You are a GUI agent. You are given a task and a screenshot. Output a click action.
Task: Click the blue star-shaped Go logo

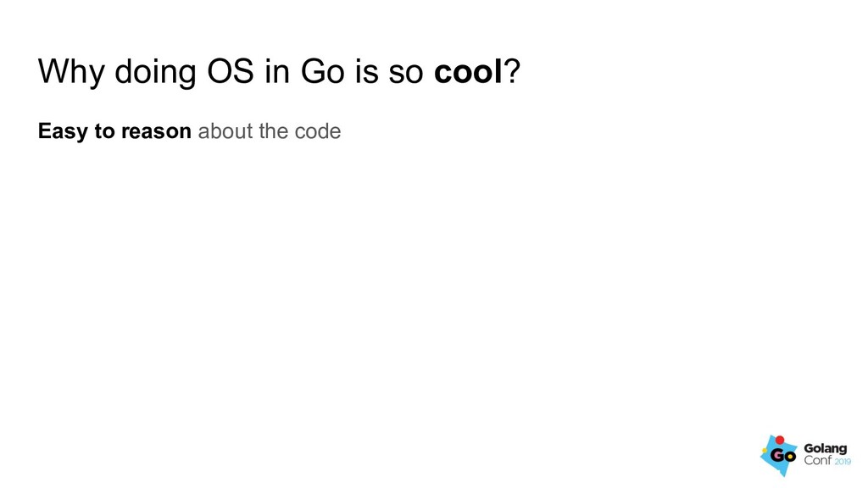tap(778, 456)
